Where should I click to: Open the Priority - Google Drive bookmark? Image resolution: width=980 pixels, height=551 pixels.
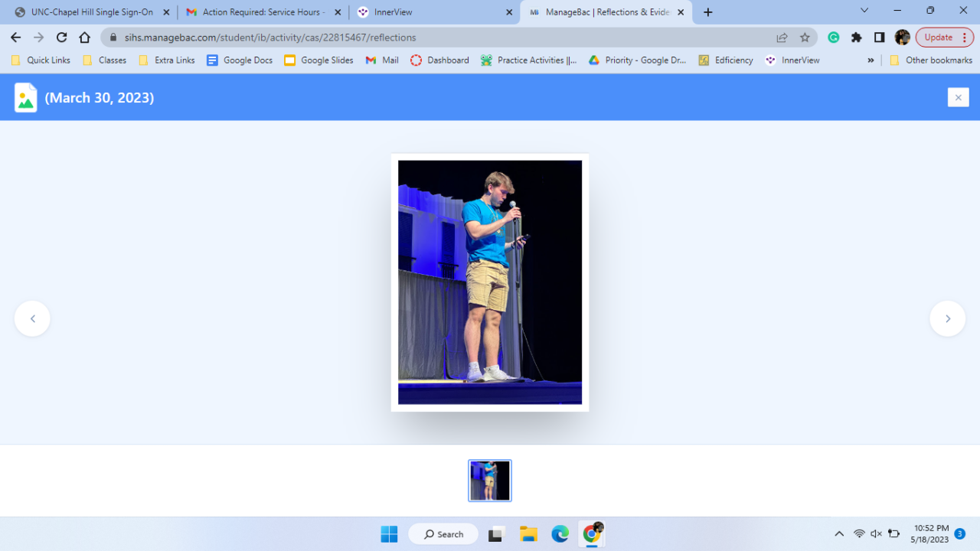click(637, 60)
